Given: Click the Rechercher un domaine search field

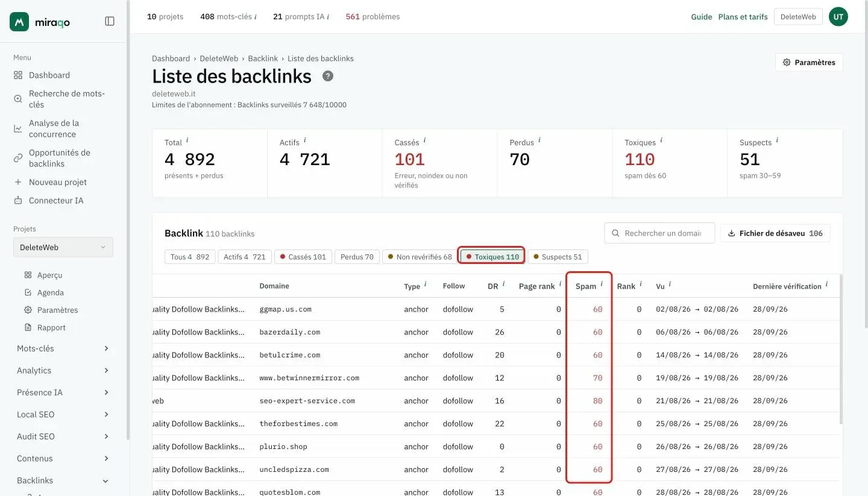Looking at the screenshot, I should tap(659, 233).
